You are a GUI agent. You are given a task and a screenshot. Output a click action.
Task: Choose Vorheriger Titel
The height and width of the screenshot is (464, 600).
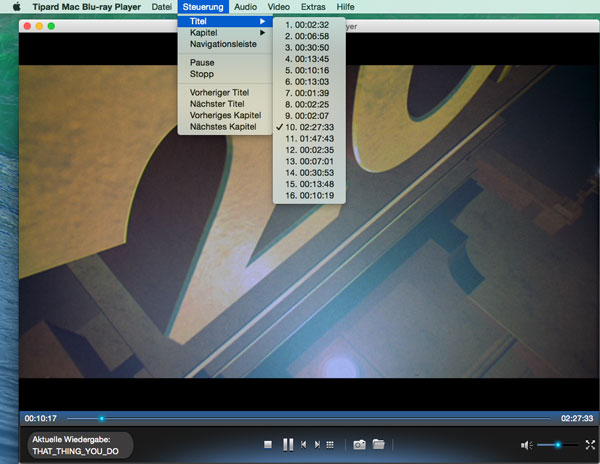point(225,93)
